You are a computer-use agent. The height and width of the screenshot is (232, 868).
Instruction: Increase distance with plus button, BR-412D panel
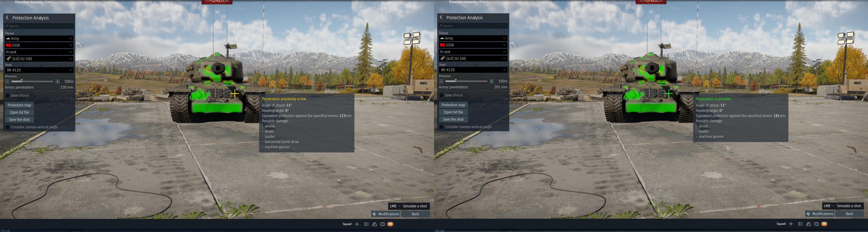[58, 82]
